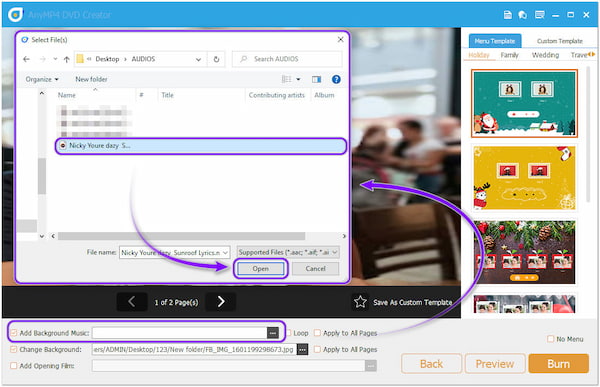Image resolution: width=600 pixels, height=387 pixels.
Task: Expand the address path dropdown
Action: click(198, 59)
